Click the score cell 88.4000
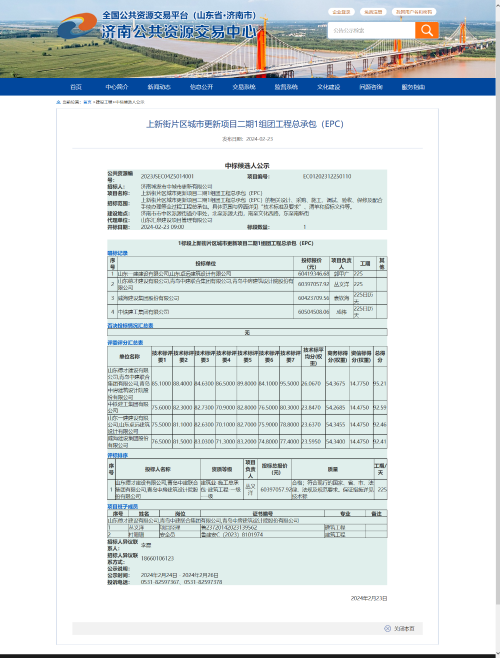The image size is (500, 658). point(183,383)
